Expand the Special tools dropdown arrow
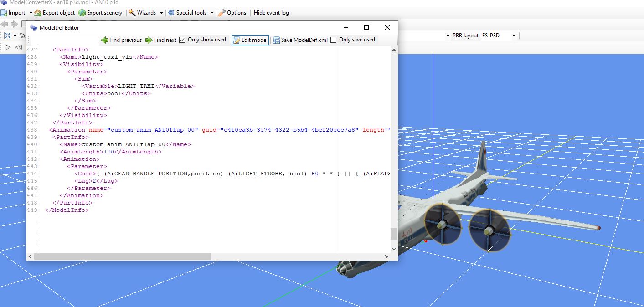Screen dimensions: 644x307 (x=212, y=13)
